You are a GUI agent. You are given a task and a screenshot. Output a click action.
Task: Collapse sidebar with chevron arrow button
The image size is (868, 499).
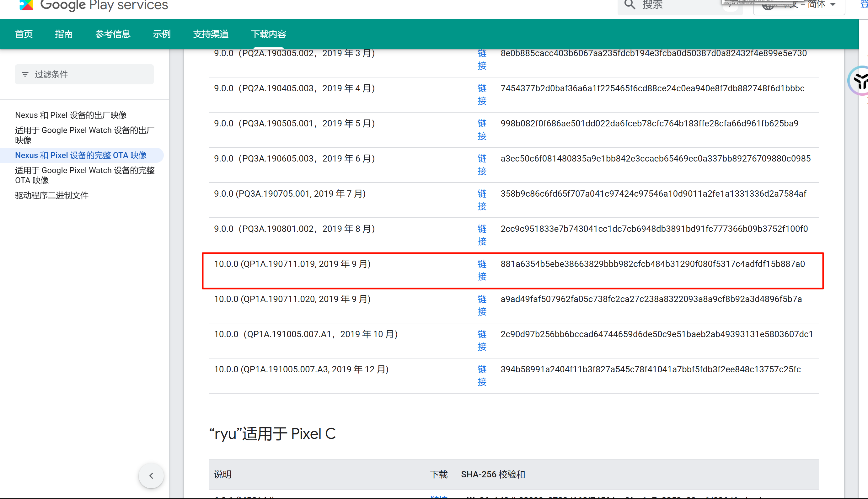coord(151,475)
